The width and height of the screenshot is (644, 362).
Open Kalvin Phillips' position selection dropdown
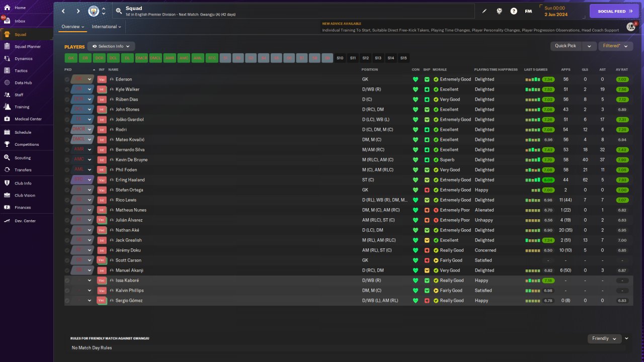click(x=83, y=291)
